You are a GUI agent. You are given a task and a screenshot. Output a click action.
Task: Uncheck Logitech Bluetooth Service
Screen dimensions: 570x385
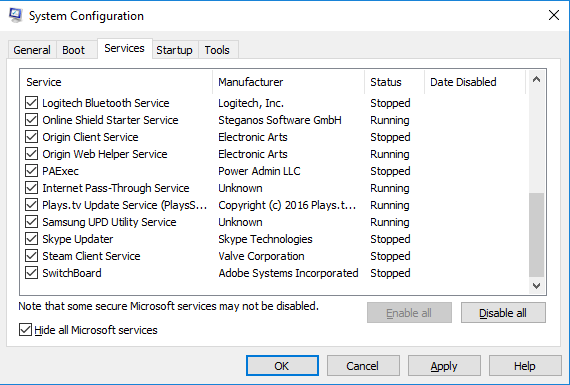point(32,103)
